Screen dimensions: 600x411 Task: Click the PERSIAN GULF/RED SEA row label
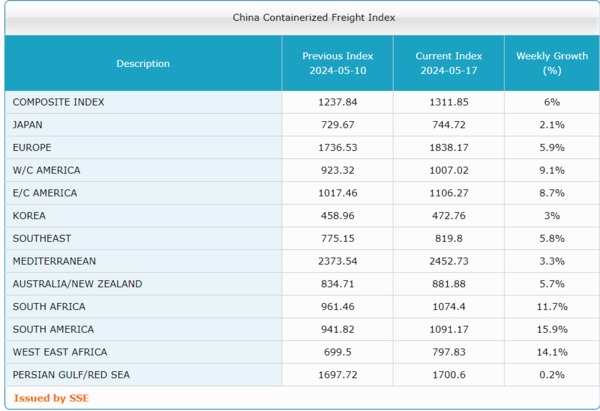[71, 375]
